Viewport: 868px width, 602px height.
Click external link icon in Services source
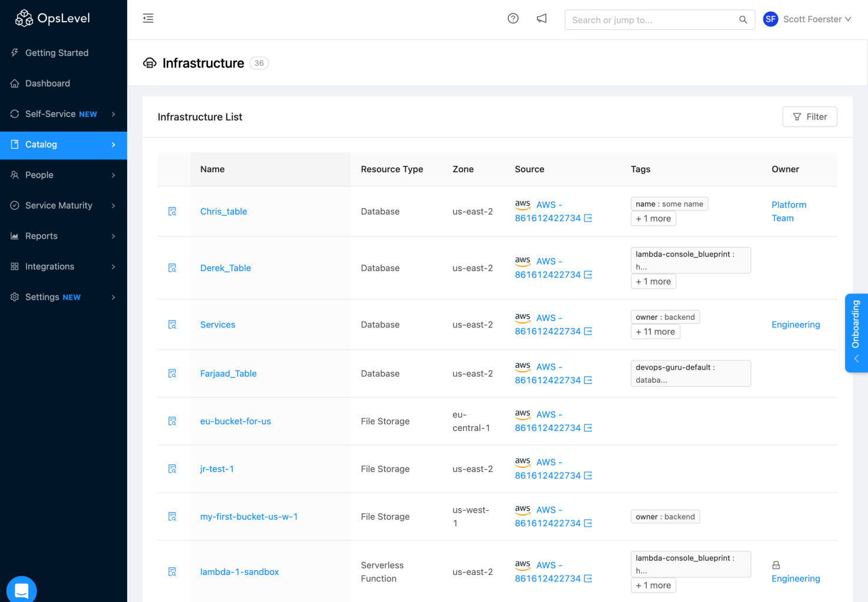[x=588, y=332]
